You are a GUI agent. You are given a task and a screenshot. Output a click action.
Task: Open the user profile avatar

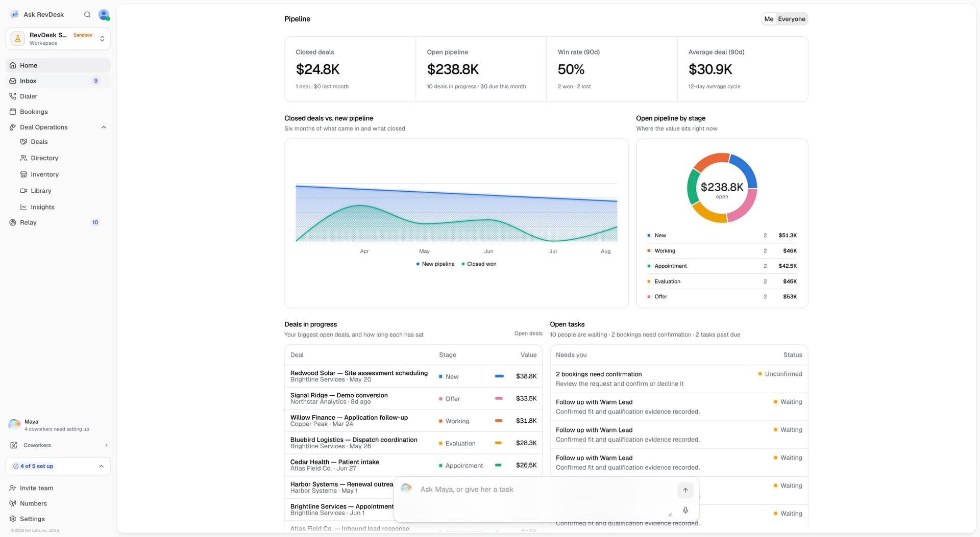104,15
